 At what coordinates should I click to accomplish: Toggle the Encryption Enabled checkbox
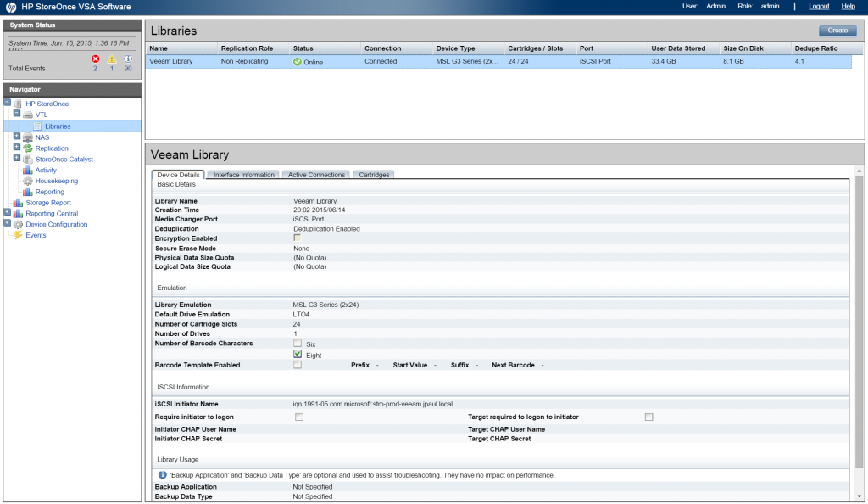[x=298, y=238]
